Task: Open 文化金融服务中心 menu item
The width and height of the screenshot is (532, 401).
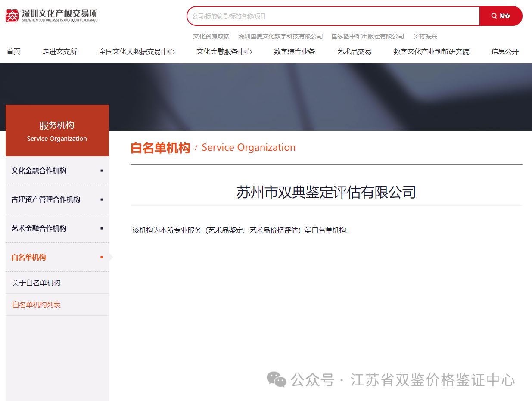Action: 224,52
